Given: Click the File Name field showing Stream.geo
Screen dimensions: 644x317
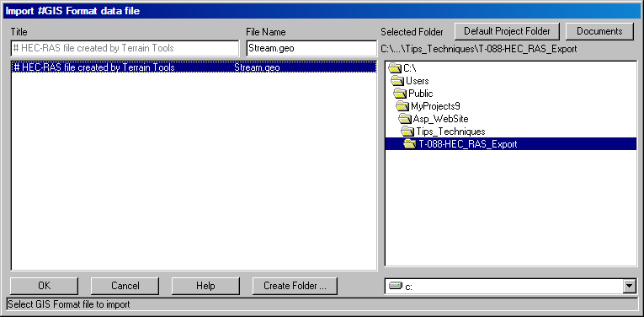Looking at the screenshot, I should pyautogui.click(x=311, y=48).
